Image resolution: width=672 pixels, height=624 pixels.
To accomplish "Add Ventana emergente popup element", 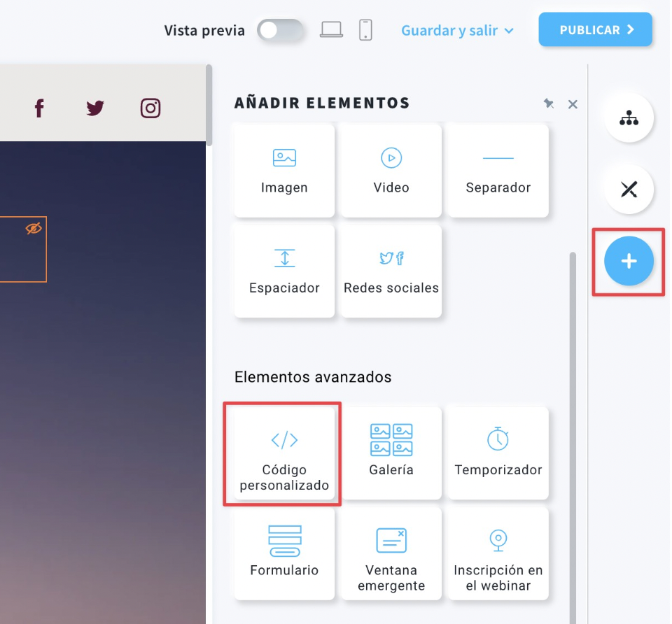I will point(391,553).
